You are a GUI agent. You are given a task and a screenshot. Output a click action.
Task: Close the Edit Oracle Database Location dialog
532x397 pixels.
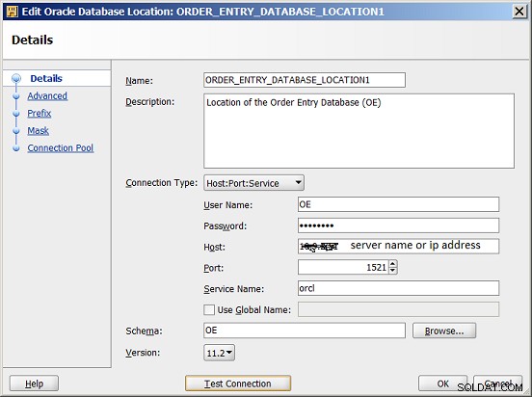click(x=519, y=12)
